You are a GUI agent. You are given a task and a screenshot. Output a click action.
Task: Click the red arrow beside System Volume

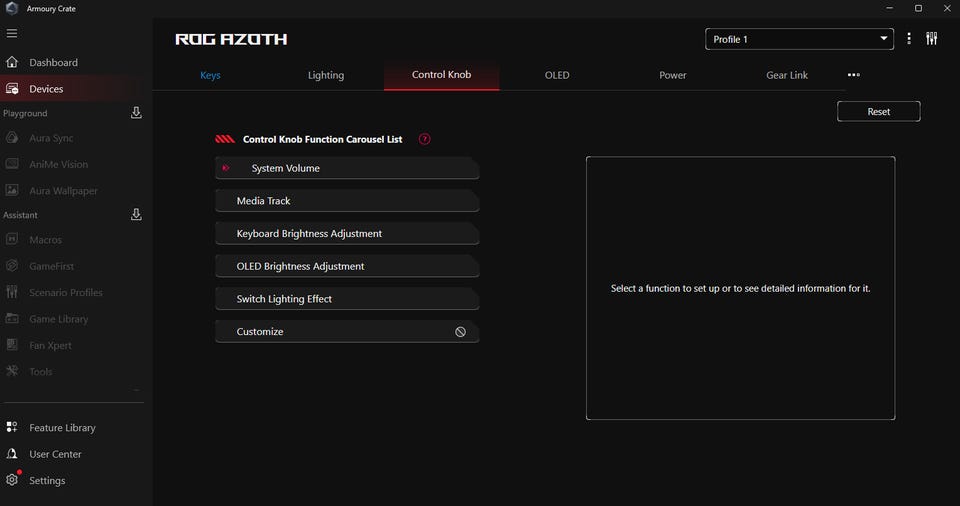225,168
